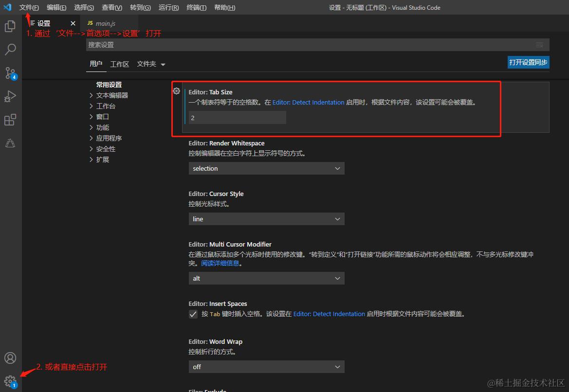Click the Editor: Word Wrap setting title
Screen dimensions: 569x392
tap(215, 341)
